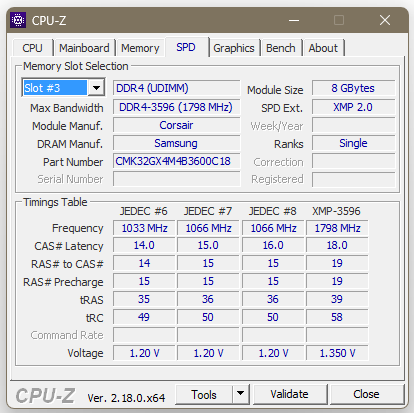Click the Samsung DRAM manufacturer value
This screenshot has height=413, width=414.
[x=176, y=143]
